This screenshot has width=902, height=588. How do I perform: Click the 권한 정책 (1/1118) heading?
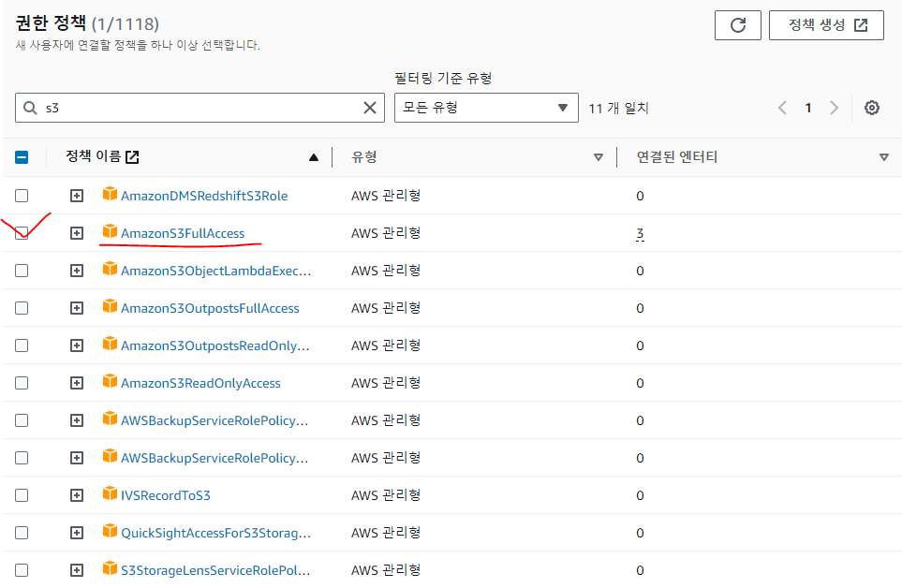tap(87, 23)
